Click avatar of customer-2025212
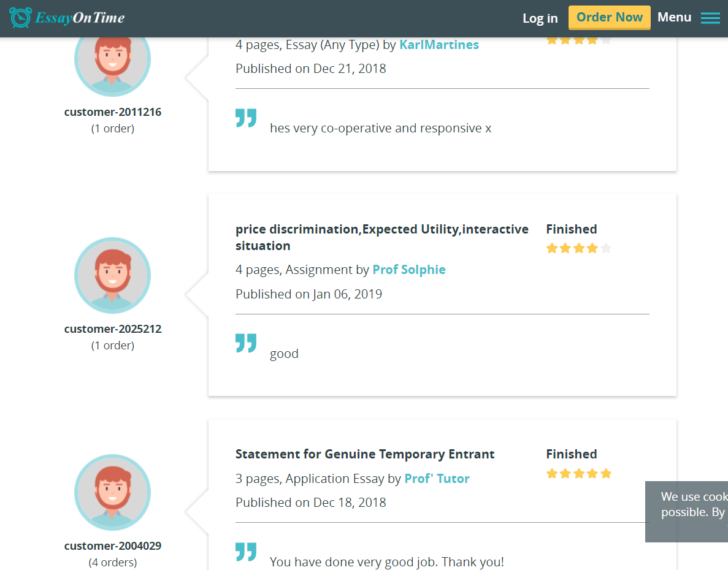Screen dimensions: 728x570 [112, 275]
